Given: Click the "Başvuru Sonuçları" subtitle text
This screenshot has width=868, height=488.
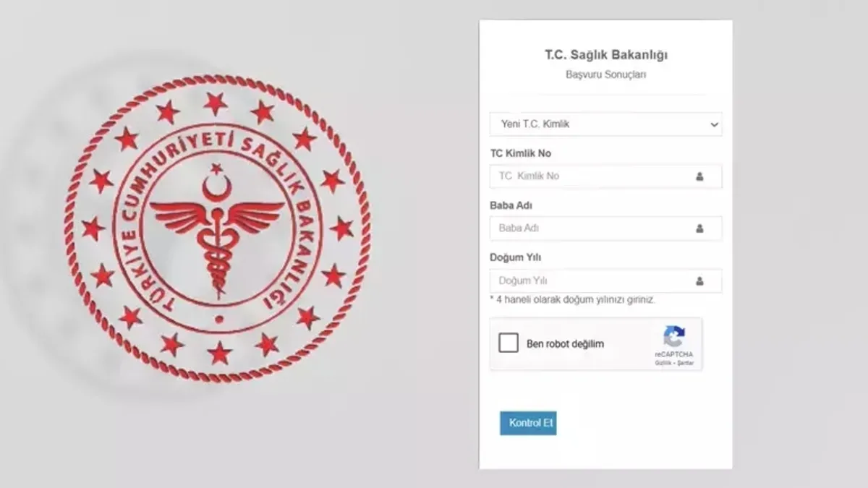Looking at the screenshot, I should (605, 74).
